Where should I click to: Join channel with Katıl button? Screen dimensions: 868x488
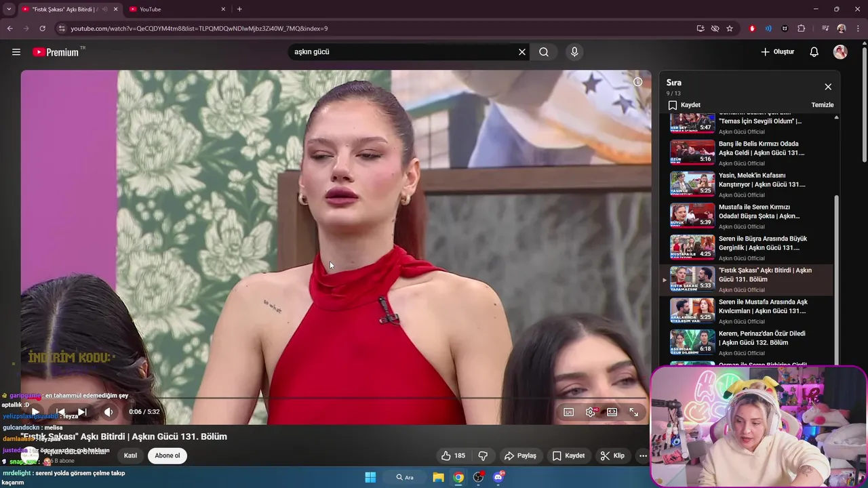pos(130,455)
